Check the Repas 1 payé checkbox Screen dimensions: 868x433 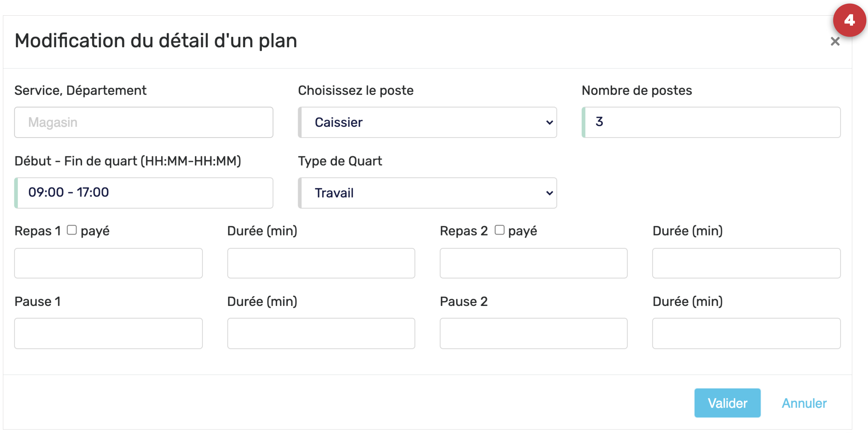[x=71, y=230]
